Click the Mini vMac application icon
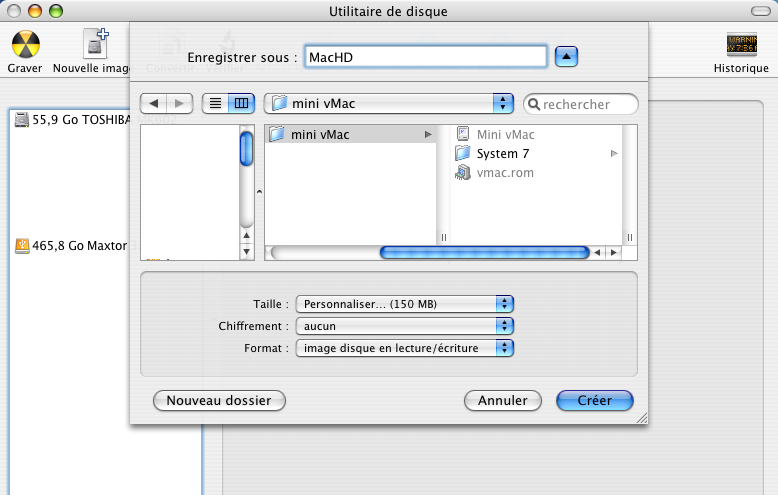The height and width of the screenshot is (495, 778). (463, 134)
